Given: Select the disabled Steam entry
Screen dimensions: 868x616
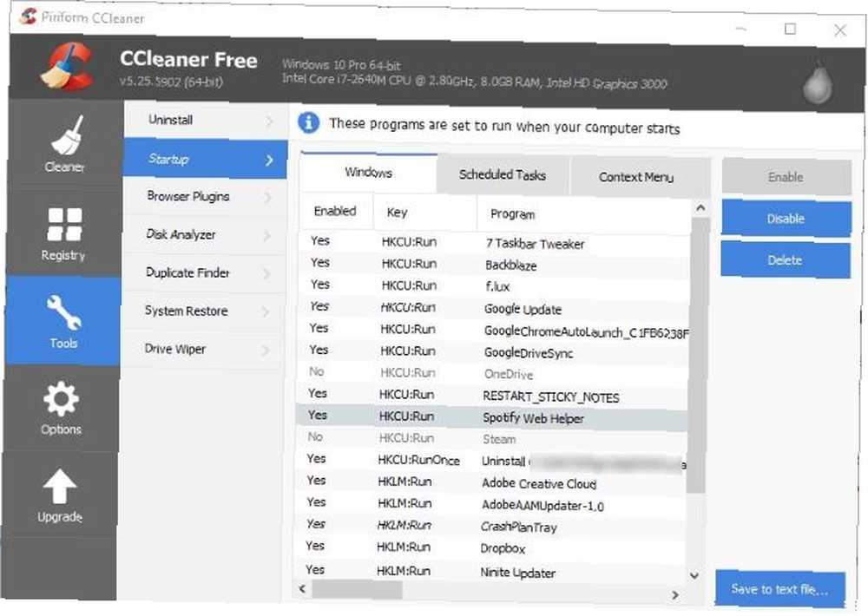Looking at the screenshot, I should point(492,438).
